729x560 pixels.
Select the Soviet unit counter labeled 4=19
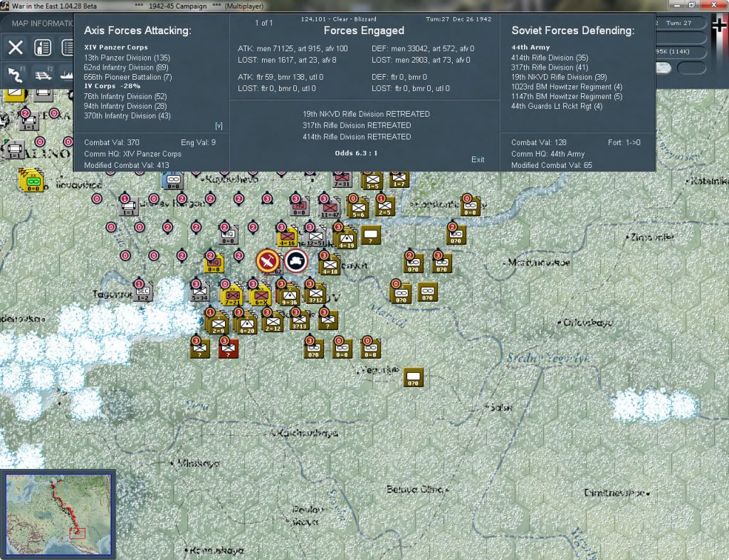coord(346,238)
